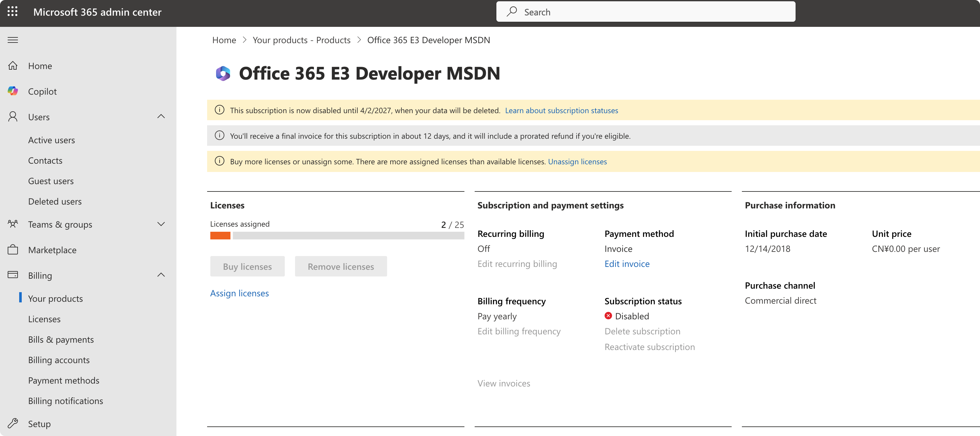Click the Office 365 product logo icon
The width and height of the screenshot is (980, 436).
pyautogui.click(x=223, y=74)
